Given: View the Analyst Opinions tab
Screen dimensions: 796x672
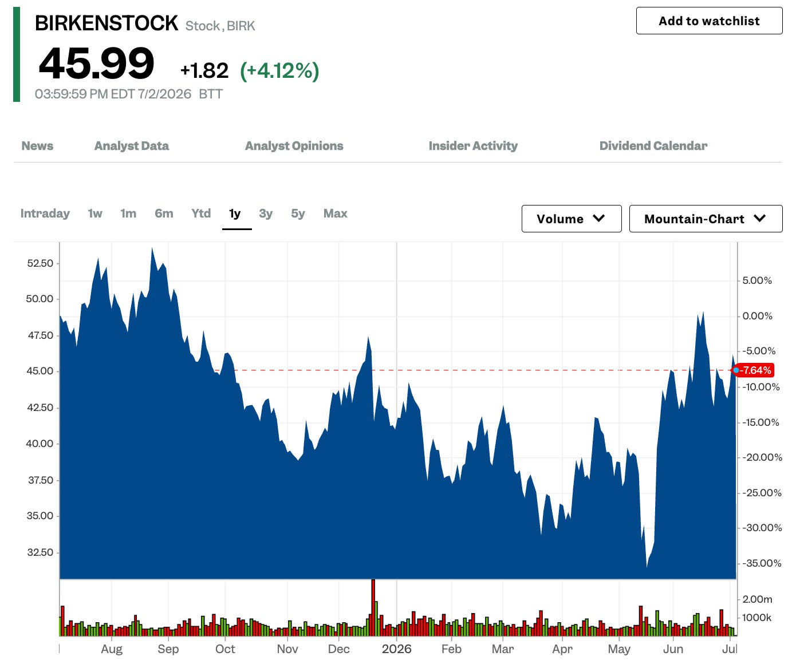Looking at the screenshot, I should 294,146.
